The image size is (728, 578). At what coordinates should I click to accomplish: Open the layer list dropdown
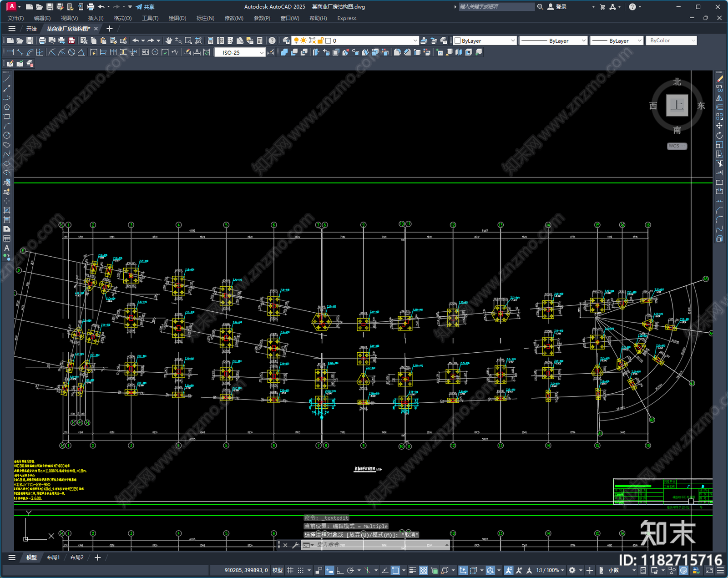pyautogui.click(x=355, y=41)
